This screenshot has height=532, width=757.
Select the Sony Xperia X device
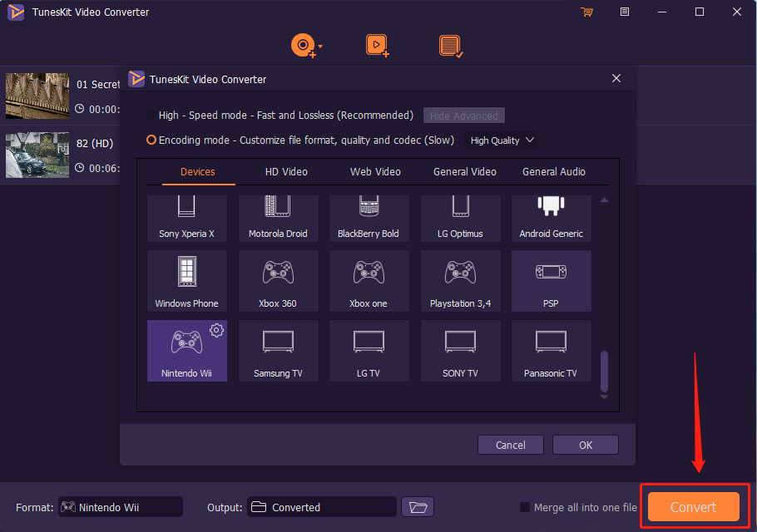click(x=187, y=219)
